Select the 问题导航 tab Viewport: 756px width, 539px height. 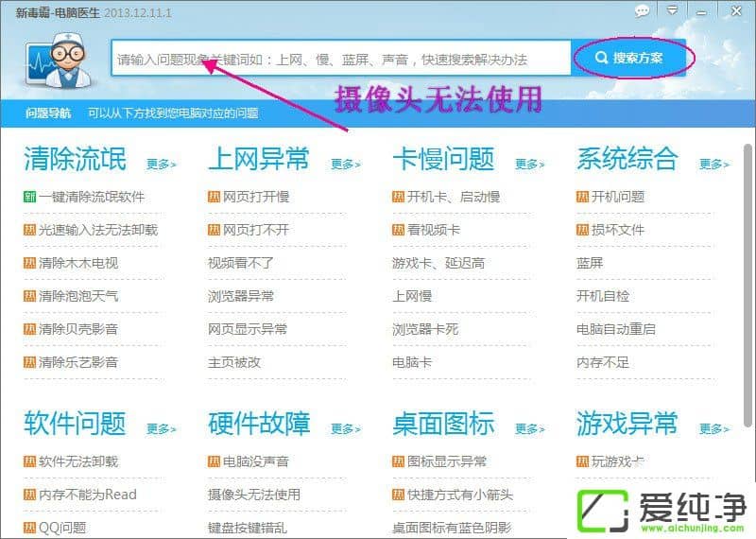coord(48,113)
